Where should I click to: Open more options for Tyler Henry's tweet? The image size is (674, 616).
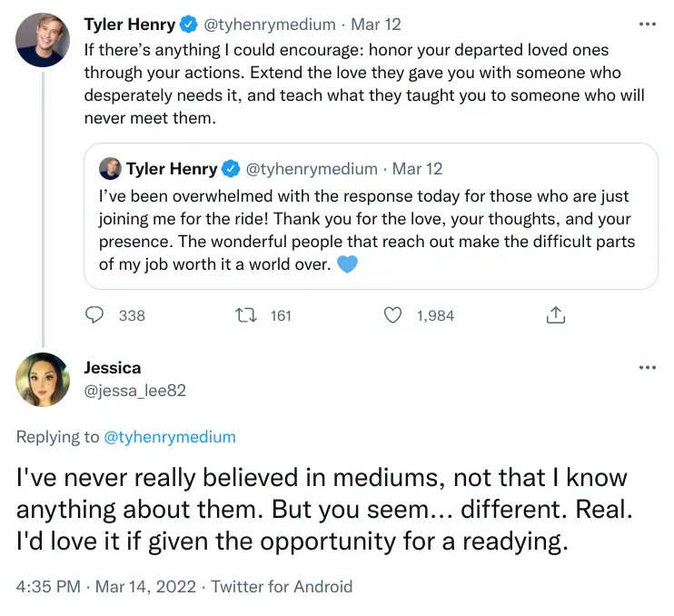[647, 25]
